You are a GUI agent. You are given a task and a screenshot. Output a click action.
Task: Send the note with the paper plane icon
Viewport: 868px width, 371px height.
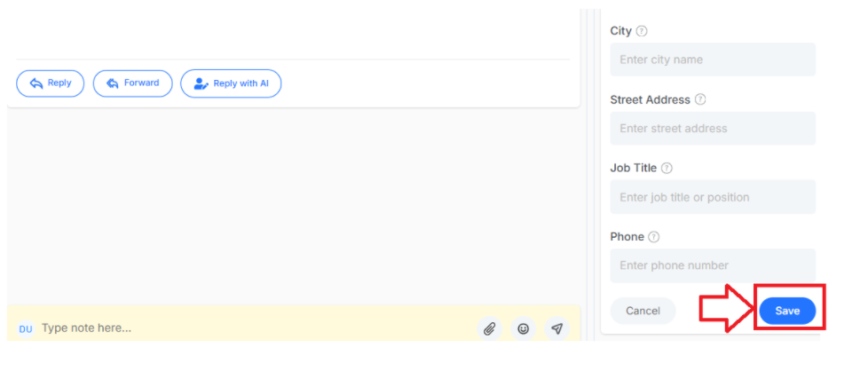[556, 329]
